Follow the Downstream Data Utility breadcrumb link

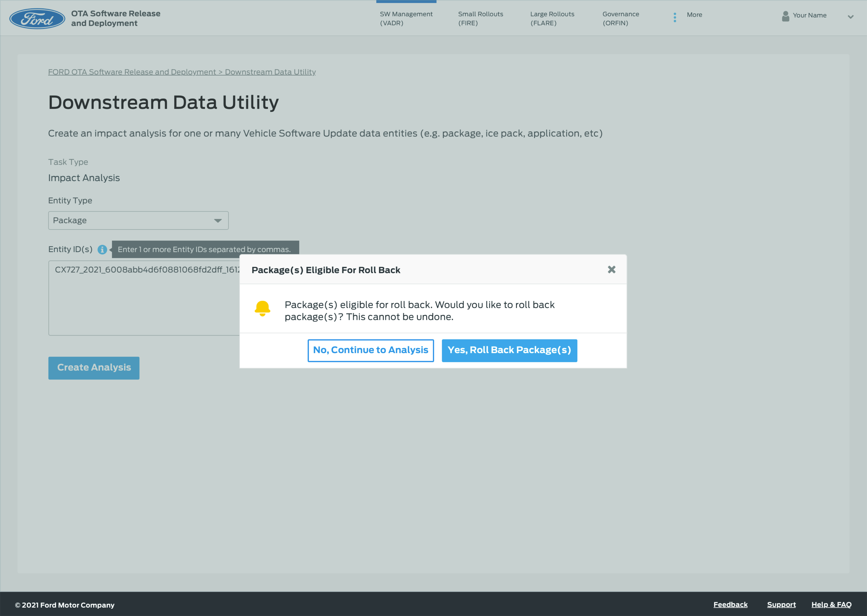[270, 72]
